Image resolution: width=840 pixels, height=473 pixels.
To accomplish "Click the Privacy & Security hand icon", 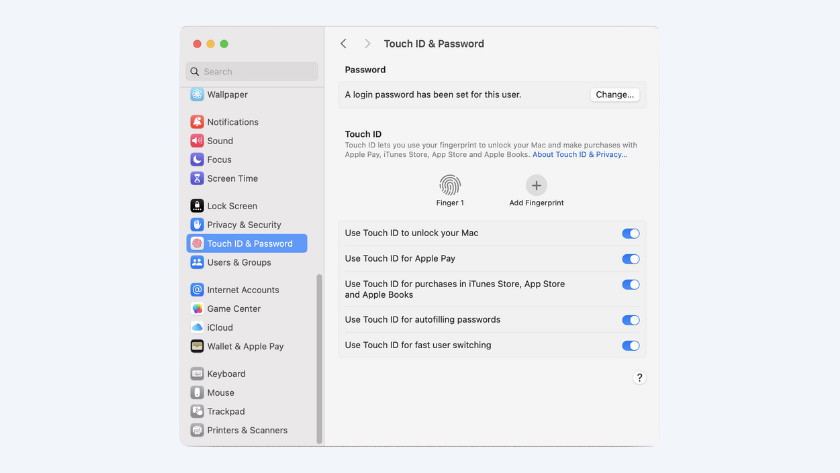I will click(197, 224).
